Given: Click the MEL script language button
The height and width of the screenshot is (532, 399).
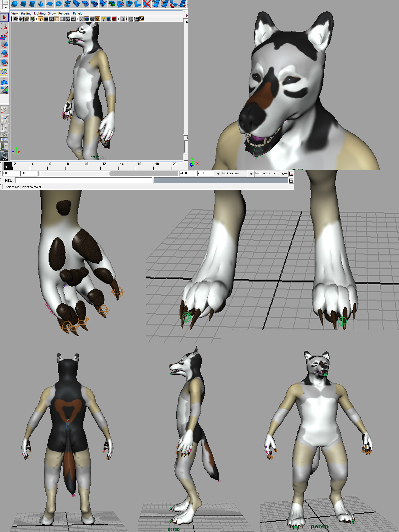Looking at the screenshot, I should 8,181.
